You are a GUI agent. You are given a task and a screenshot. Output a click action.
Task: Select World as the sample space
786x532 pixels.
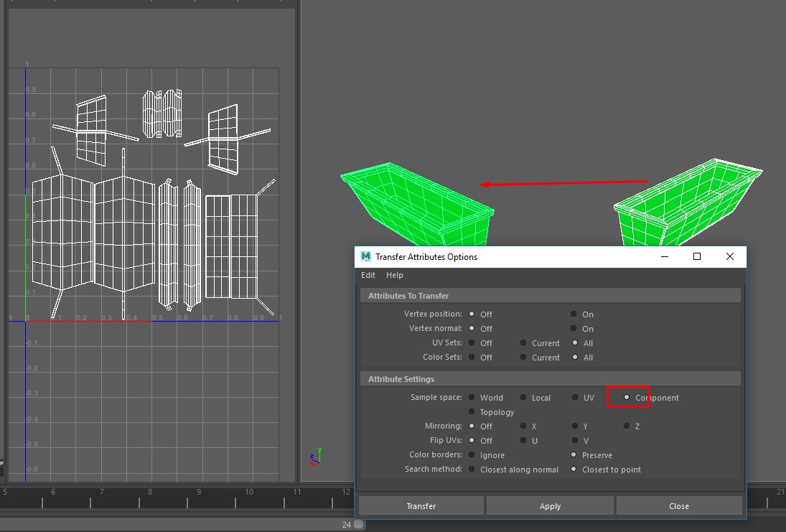(472, 397)
